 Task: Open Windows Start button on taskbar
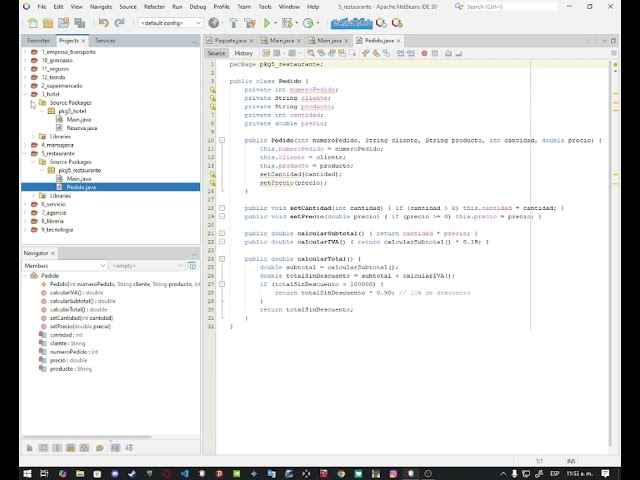[x=27, y=473]
